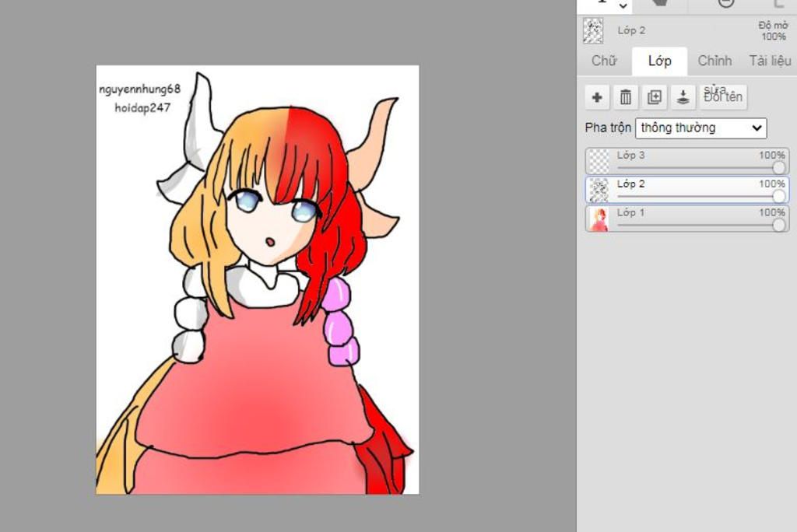Click the zoom out magnifier icon at top
Image resolution: width=797 pixels, height=532 pixels.
click(x=726, y=2)
